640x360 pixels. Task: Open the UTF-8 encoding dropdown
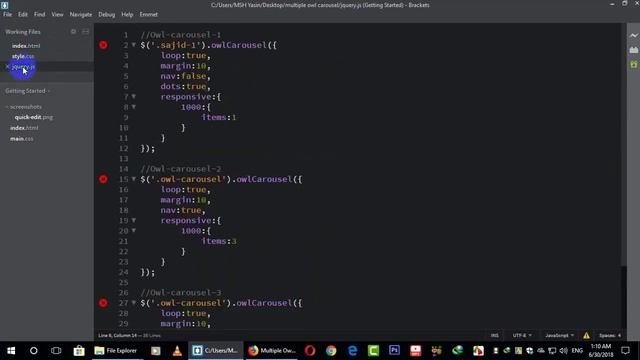[x=522, y=336]
